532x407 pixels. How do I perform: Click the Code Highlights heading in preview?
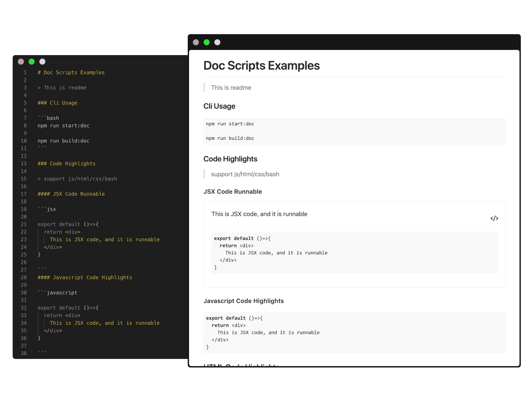[x=230, y=159]
